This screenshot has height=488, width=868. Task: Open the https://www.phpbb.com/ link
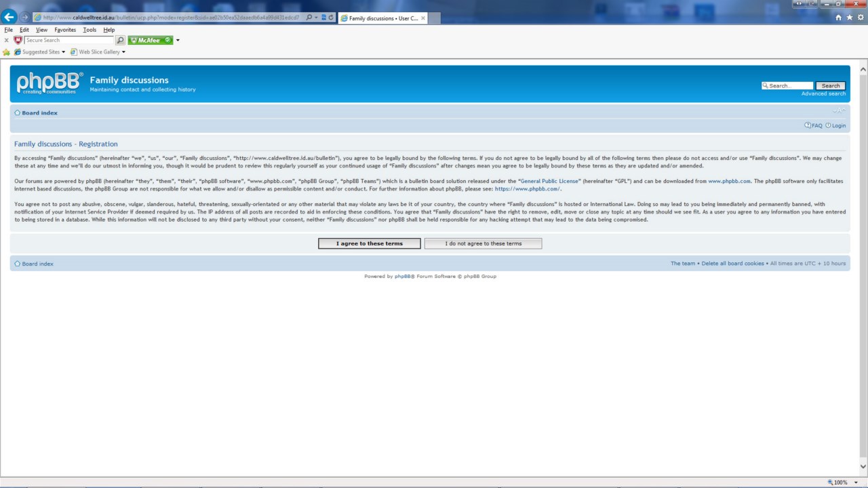point(528,189)
